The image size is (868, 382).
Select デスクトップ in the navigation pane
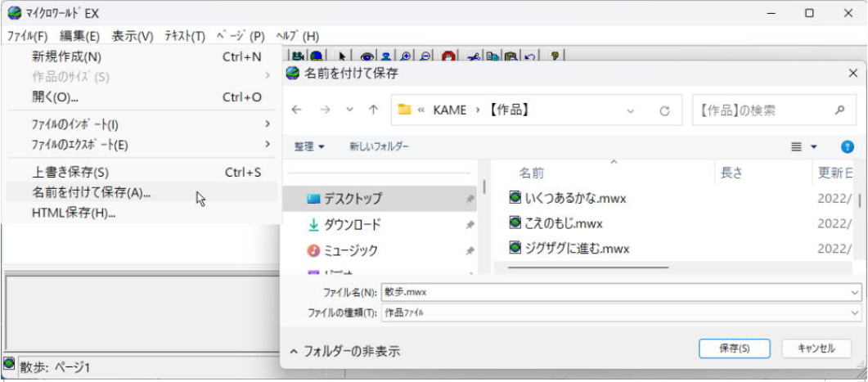[x=380, y=199]
